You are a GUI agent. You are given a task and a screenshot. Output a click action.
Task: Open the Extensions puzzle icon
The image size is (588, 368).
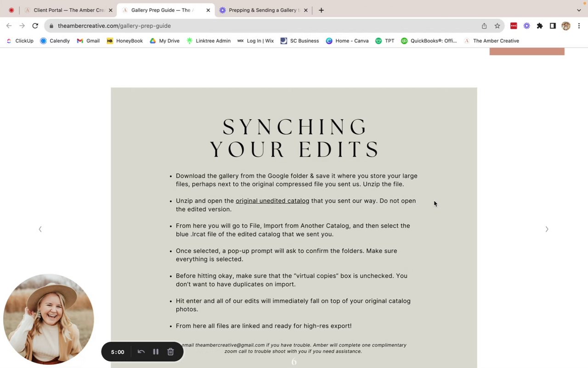tap(540, 26)
